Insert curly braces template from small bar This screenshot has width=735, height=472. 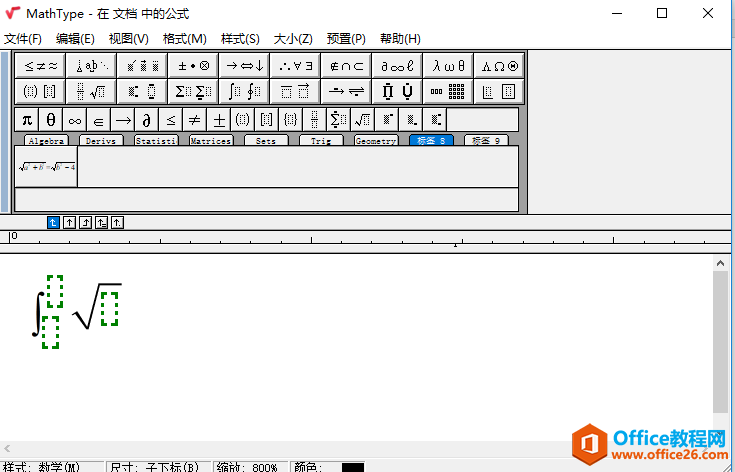click(290, 120)
